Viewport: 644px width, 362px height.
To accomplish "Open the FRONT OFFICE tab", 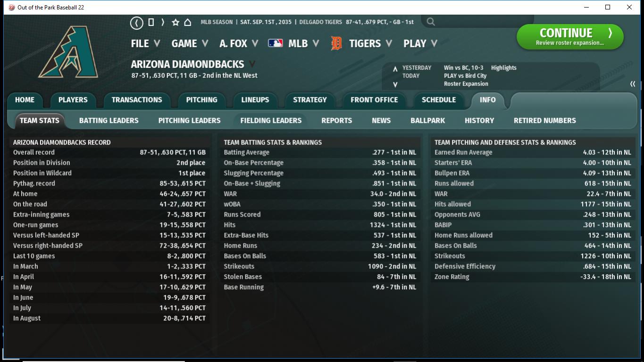I will [374, 100].
